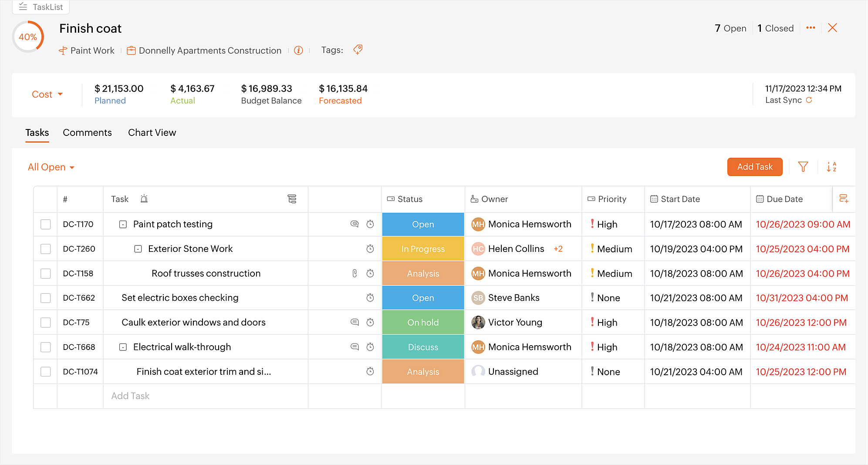Switch to the Comments tab
The image size is (868, 465).
87,132
